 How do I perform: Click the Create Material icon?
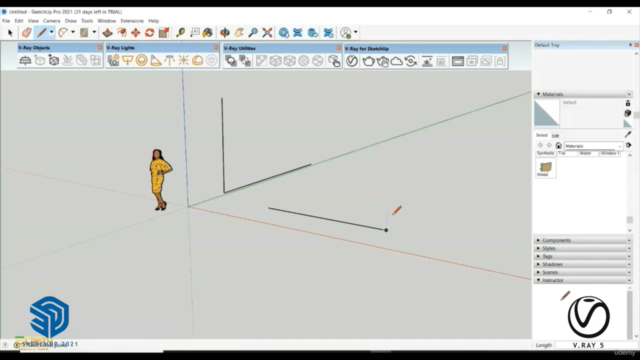628,113
